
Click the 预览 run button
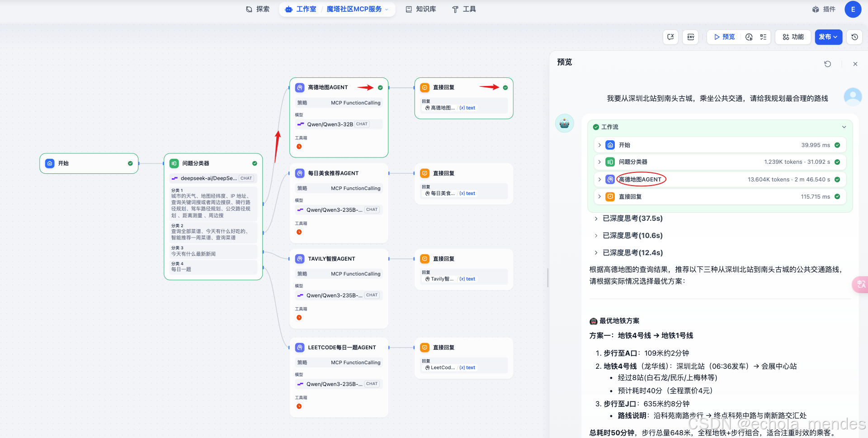pyautogui.click(x=724, y=37)
